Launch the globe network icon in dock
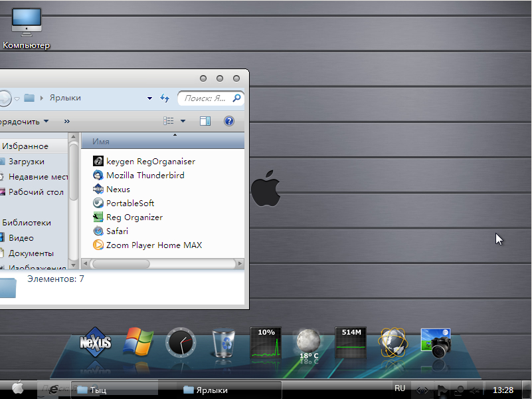 coord(393,343)
